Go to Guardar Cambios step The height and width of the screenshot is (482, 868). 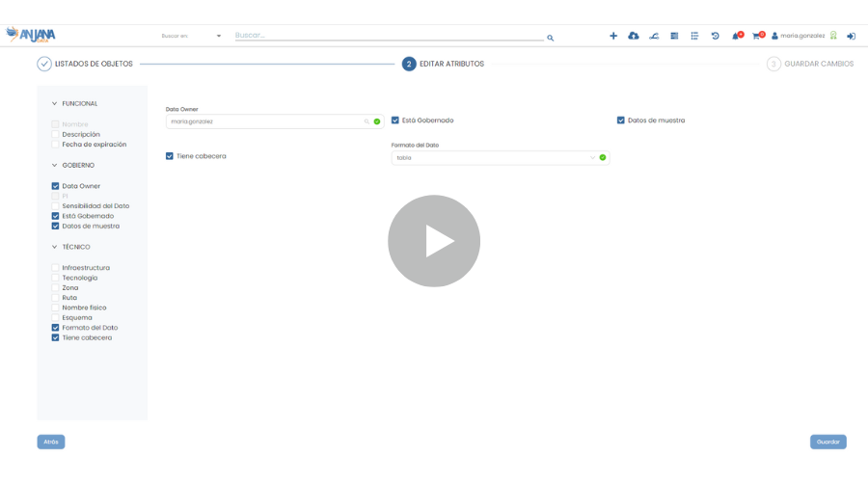[773, 64]
